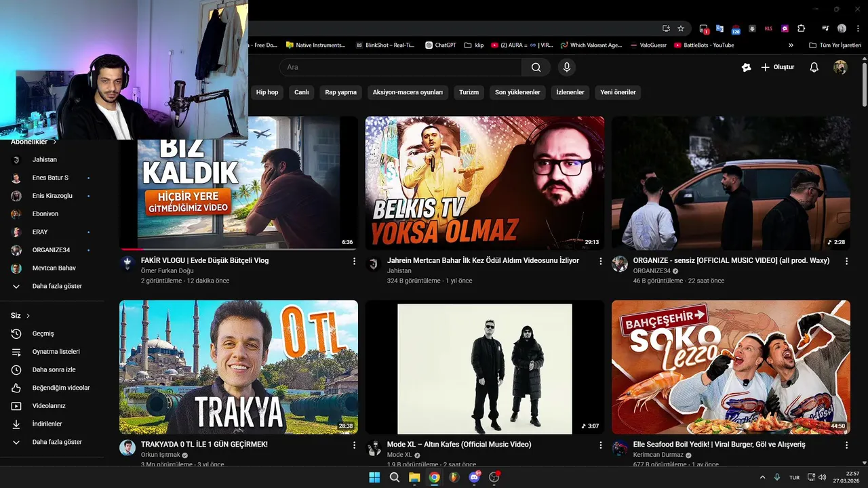Image resolution: width=868 pixels, height=488 pixels.
Task: Open Beğendiğim videolar in the sidebar
Action: [52, 388]
